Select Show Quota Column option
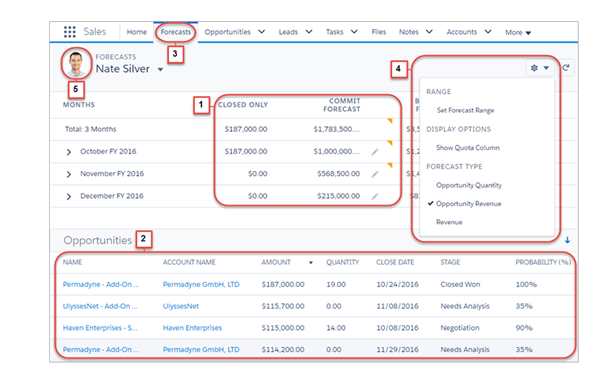This screenshot has width=602, height=389. click(468, 148)
